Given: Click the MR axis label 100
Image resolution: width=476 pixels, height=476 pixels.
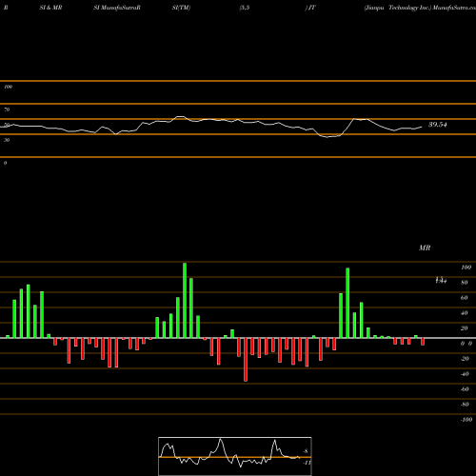Looking at the screenshot, I should pos(466,268).
